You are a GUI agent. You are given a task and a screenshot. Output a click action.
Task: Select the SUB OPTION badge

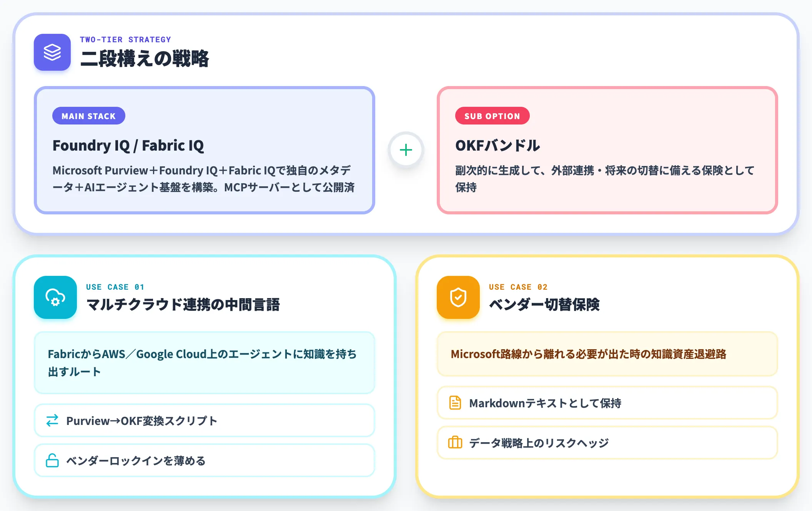493,116
